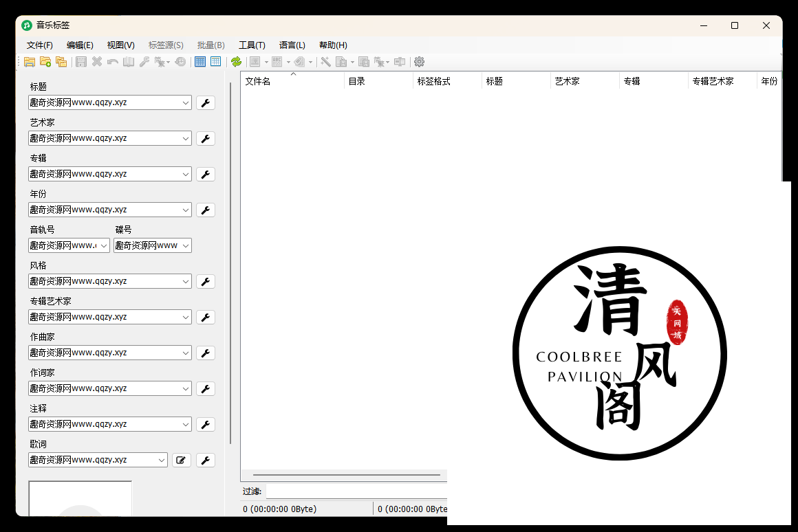This screenshot has width=798, height=532.
Task: Click the wrench button beside 艺术家 field
Action: click(206, 138)
